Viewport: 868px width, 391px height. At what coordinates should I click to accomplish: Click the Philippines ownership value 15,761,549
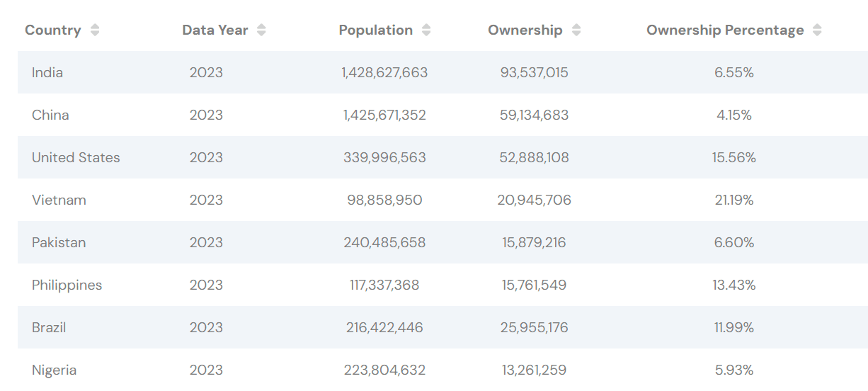[534, 285]
